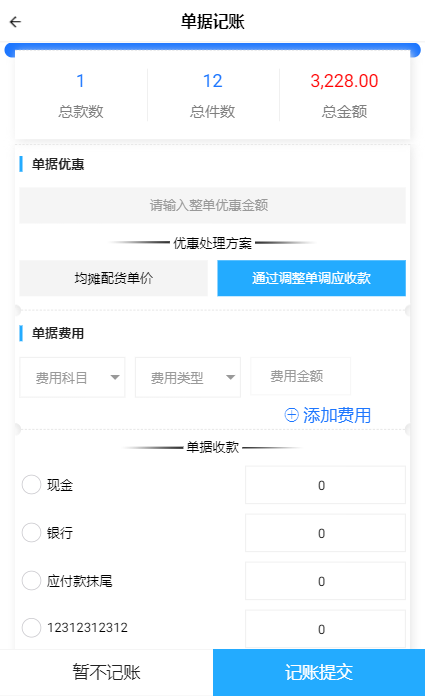Click the 应付款抹尾 amount field
Viewport: 425px width, 696px height.
325,581
